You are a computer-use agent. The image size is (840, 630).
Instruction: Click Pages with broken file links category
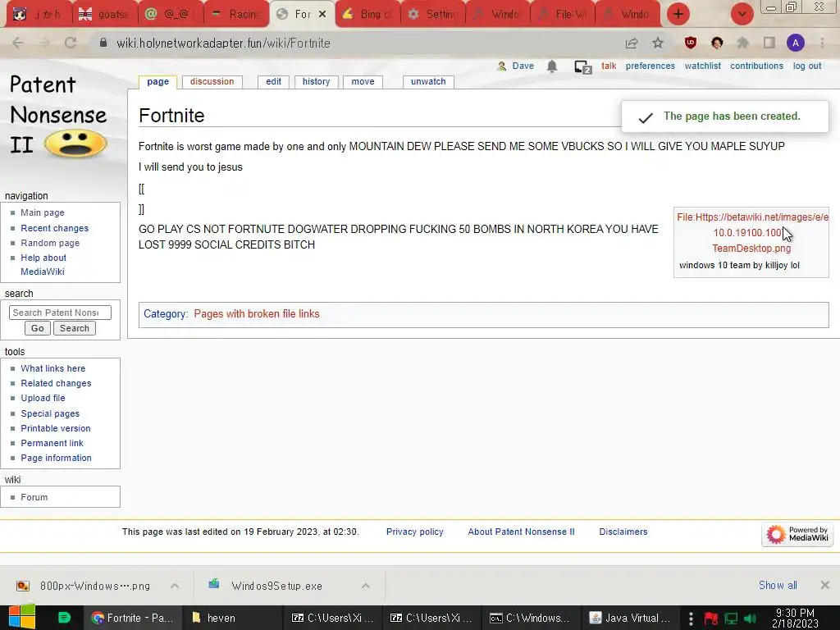tap(257, 314)
